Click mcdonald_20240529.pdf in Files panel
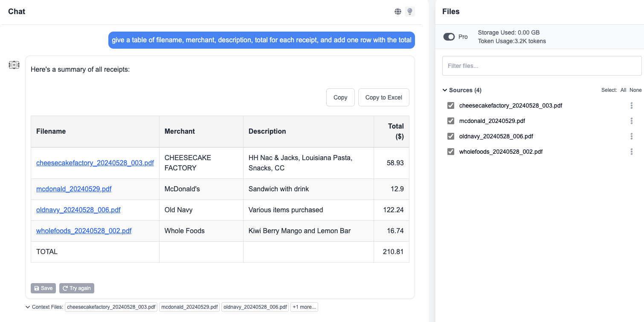 tap(492, 121)
